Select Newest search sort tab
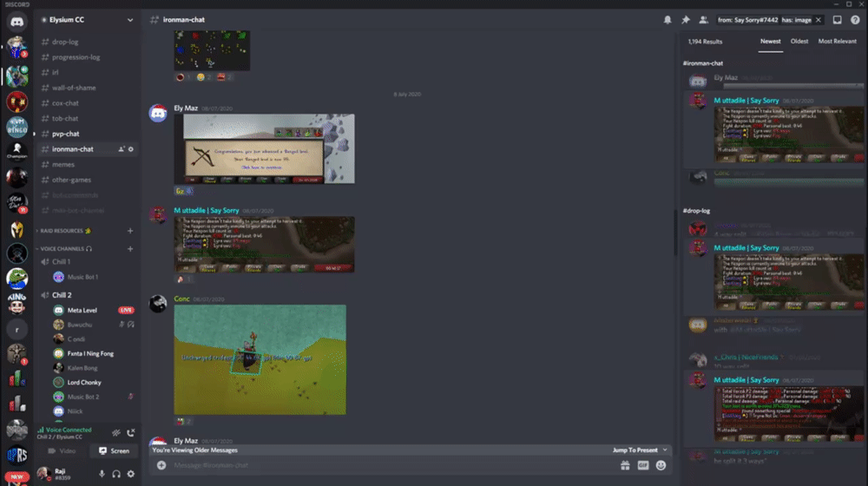The width and height of the screenshot is (868, 486). (770, 42)
